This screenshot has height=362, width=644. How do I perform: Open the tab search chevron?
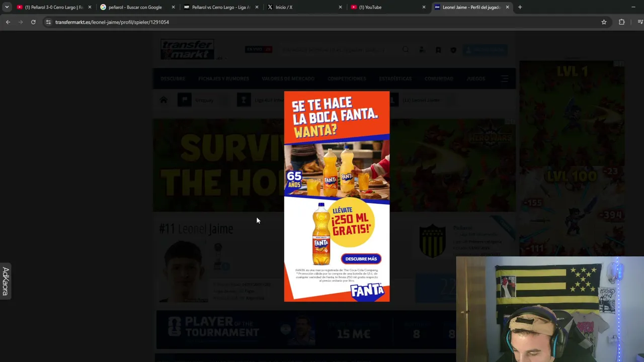7,7
